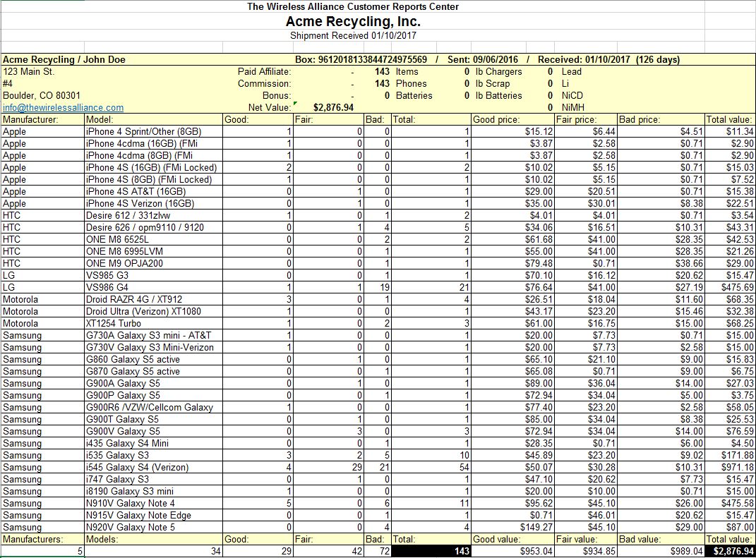Click the lb Chargers label cell

[x=498, y=72]
